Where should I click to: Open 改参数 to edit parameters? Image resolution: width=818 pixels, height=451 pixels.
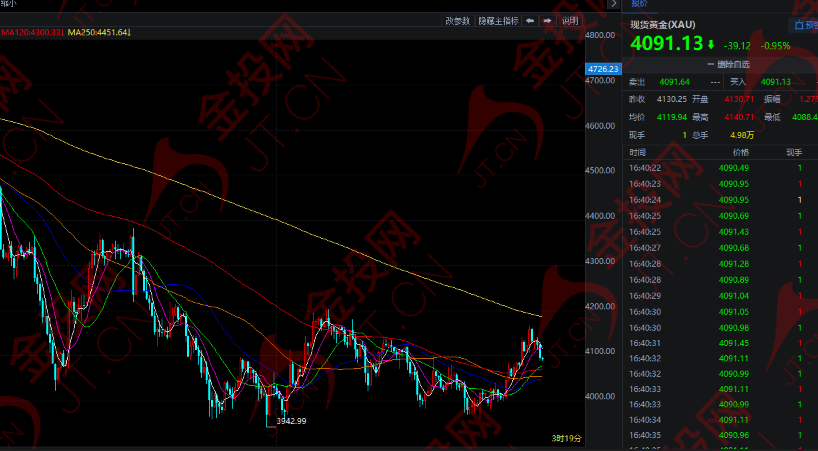click(458, 21)
